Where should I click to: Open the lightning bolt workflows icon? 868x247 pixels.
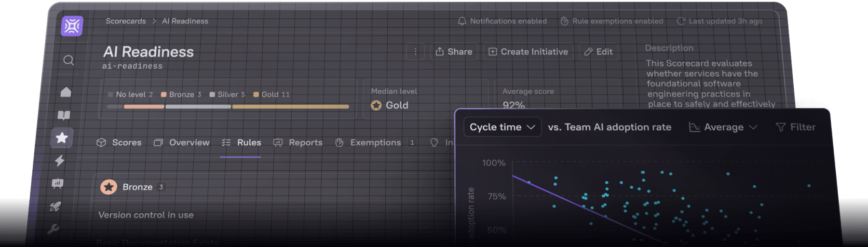[60, 161]
